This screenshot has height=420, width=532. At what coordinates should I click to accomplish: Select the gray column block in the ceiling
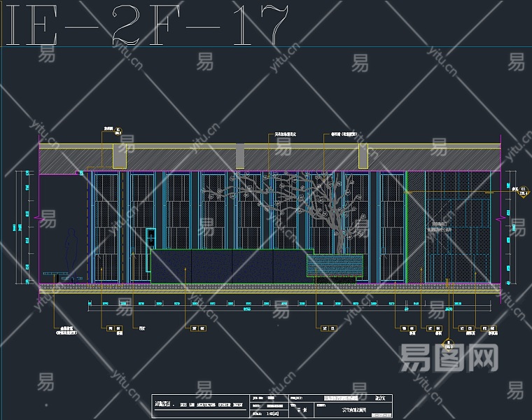pyautogui.click(x=240, y=155)
